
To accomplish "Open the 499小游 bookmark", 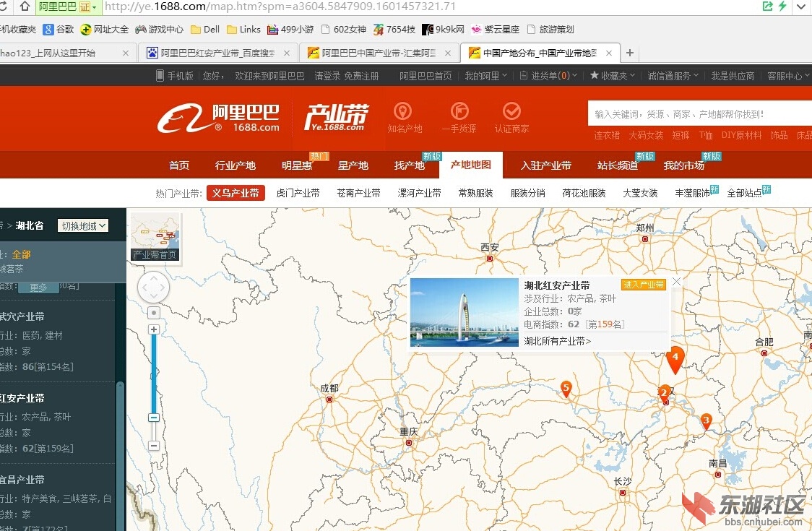I will pyautogui.click(x=290, y=30).
